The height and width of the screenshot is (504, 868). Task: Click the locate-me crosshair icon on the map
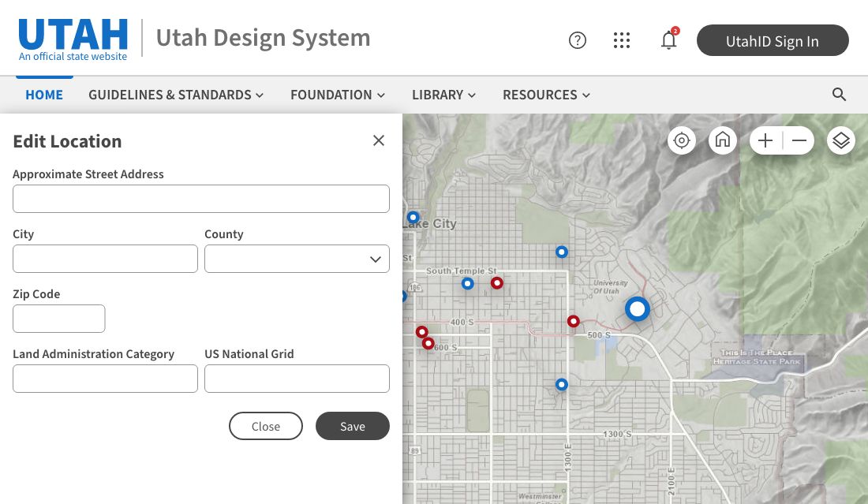pyautogui.click(x=682, y=140)
